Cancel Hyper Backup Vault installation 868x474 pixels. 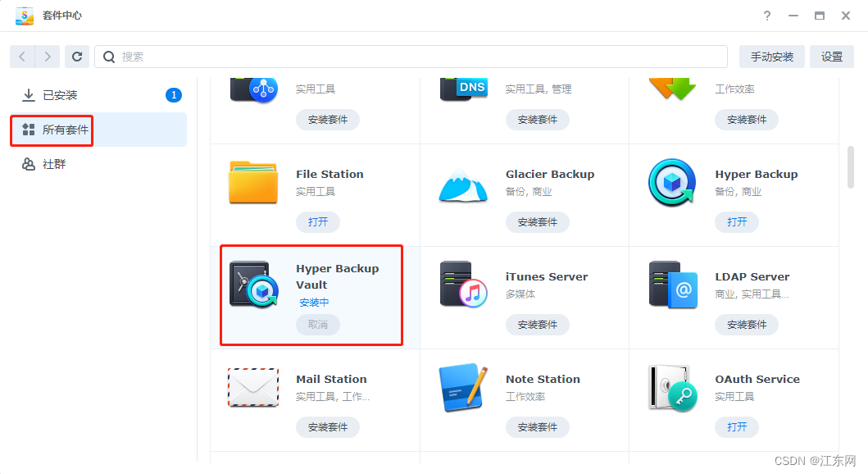tap(318, 325)
